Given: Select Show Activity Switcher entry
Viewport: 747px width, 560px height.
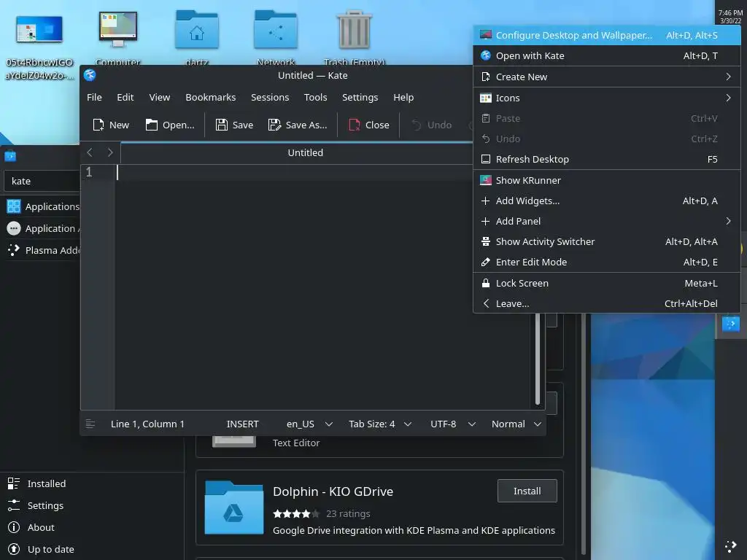Looking at the screenshot, I should tap(606, 241).
